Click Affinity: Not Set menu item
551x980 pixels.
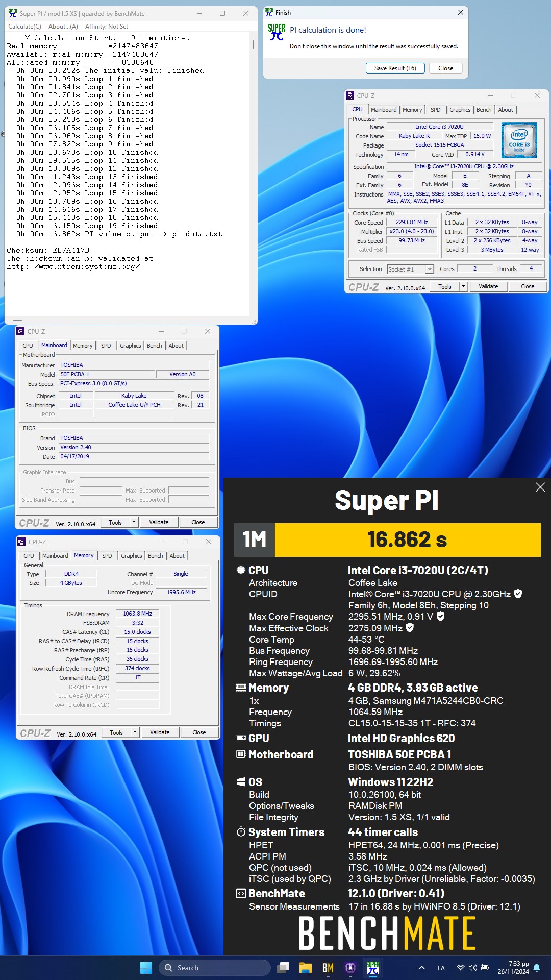coord(107,26)
